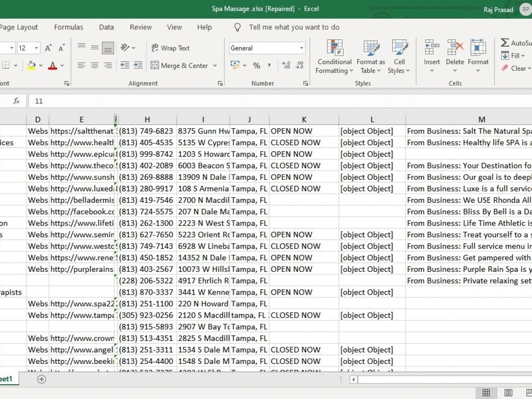Open the text orientation options
The width and height of the screenshot is (532, 399).
(x=128, y=48)
